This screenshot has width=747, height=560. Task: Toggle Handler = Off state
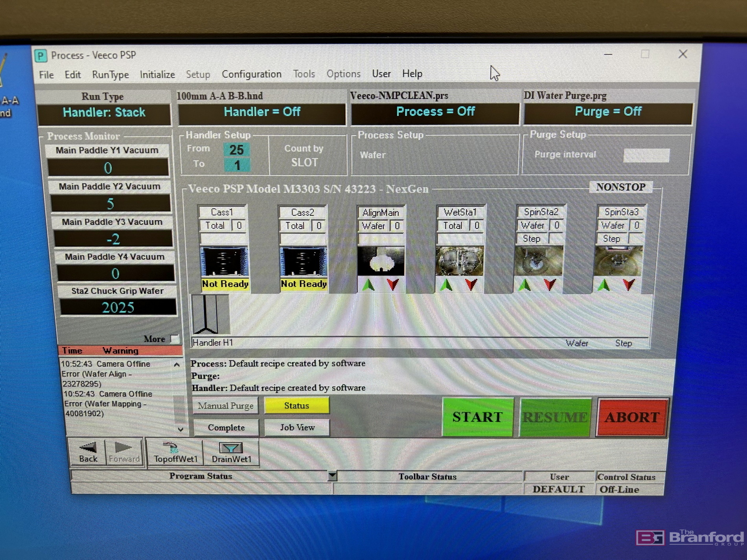tap(262, 112)
